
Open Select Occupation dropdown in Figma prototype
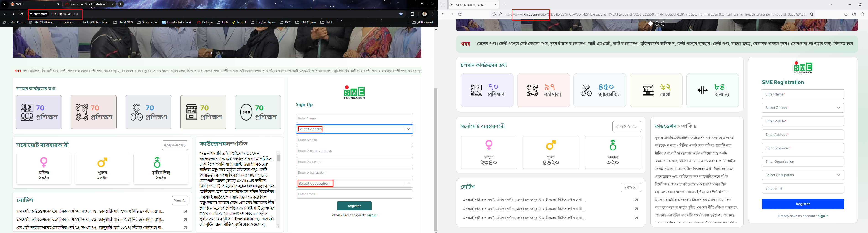pos(803,175)
